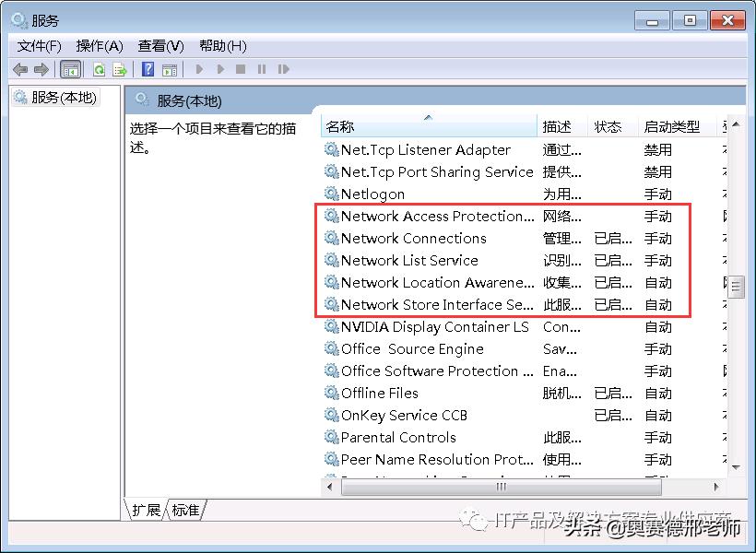Open Help using the question mark icon
The image size is (756, 553).
click(148, 69)
